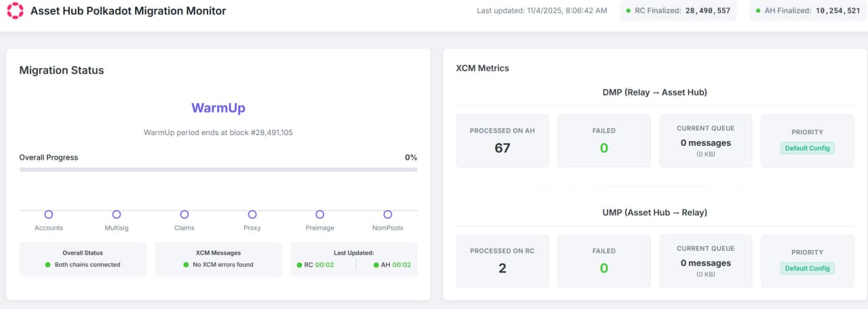Click the XCM Messages label
Viewport: 868px width, 309px height.
[x=218, y=253]
